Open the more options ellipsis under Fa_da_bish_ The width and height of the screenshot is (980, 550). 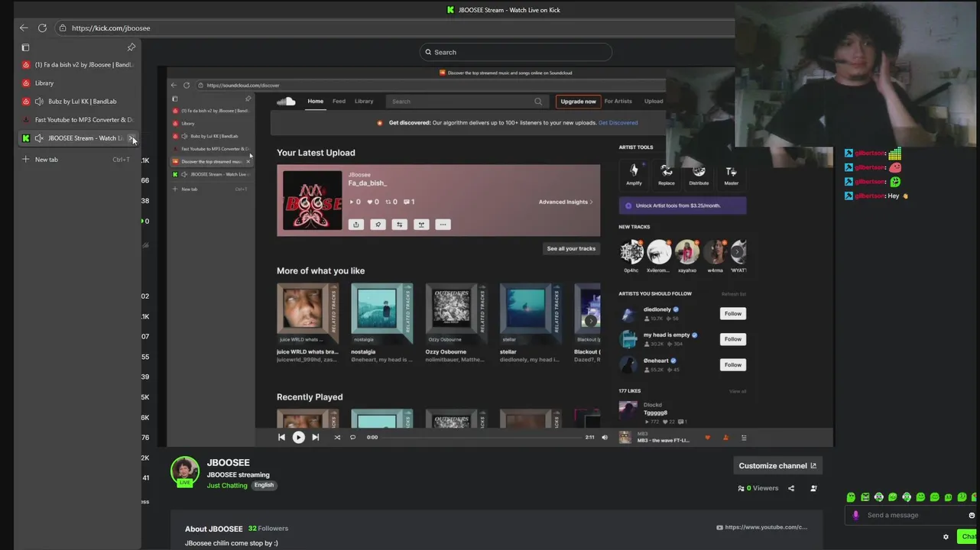443,225
